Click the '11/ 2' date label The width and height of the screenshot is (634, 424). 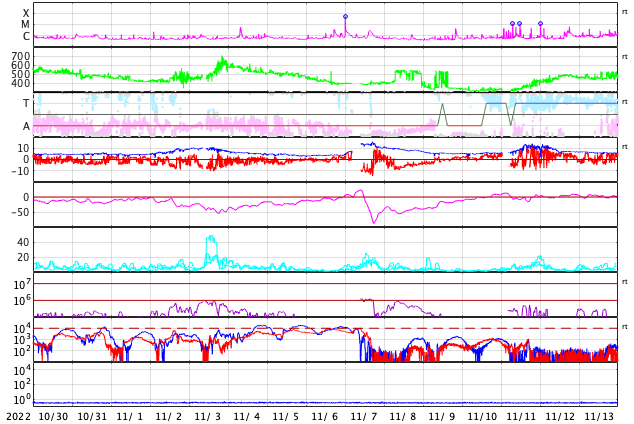pyautogui.click(x=169, y=417)
